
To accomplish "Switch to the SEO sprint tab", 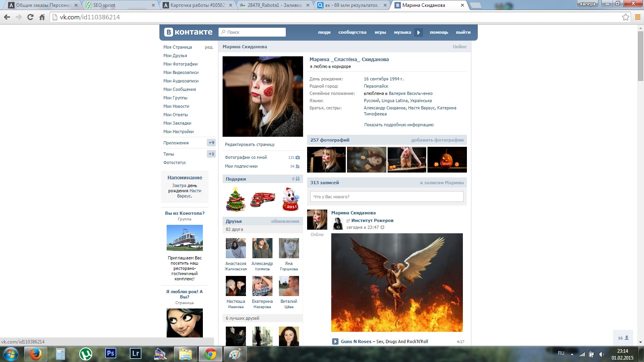I will [x=120, y=5].
